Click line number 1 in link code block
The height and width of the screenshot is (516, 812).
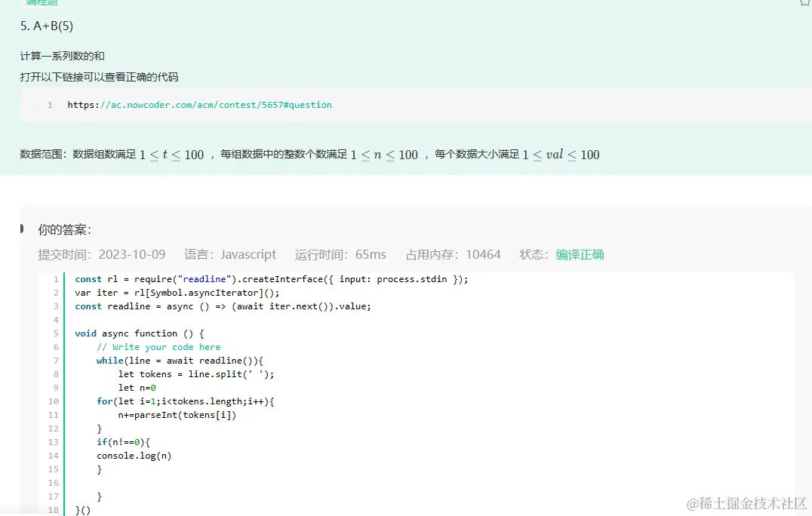pyautogui.click(x=50, y=105)
